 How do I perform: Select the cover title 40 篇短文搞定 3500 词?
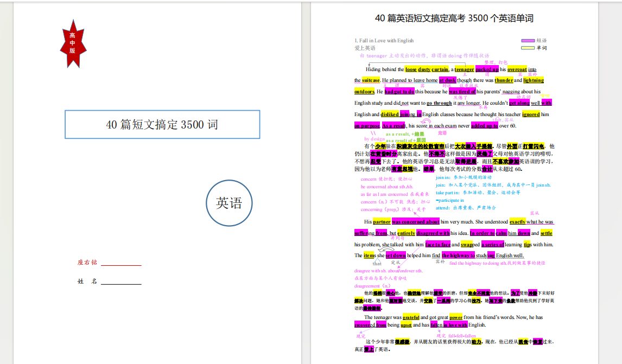pos(162,125)
